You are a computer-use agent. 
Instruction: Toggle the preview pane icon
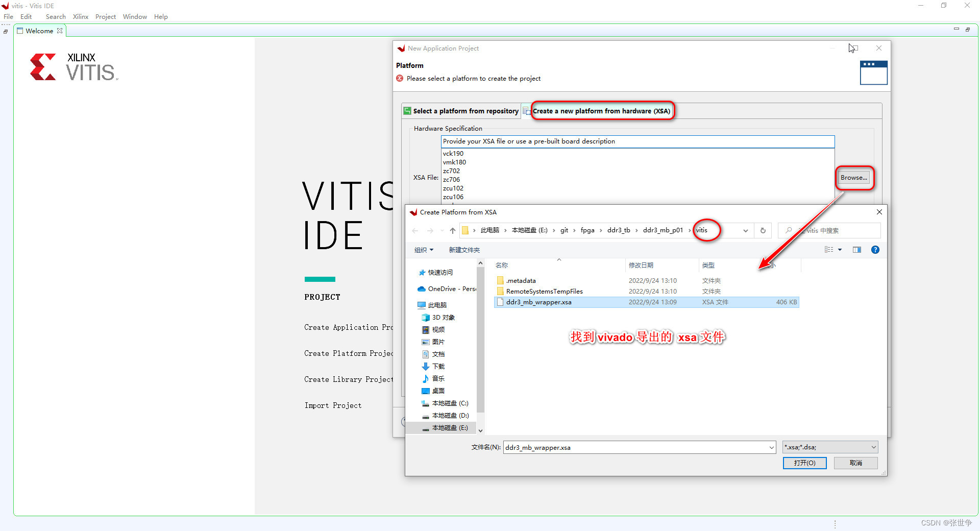click(857, 250)
